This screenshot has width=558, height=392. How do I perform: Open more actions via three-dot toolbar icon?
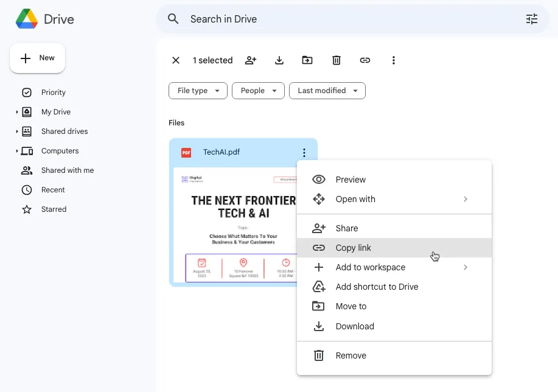(x=393, y=60)
